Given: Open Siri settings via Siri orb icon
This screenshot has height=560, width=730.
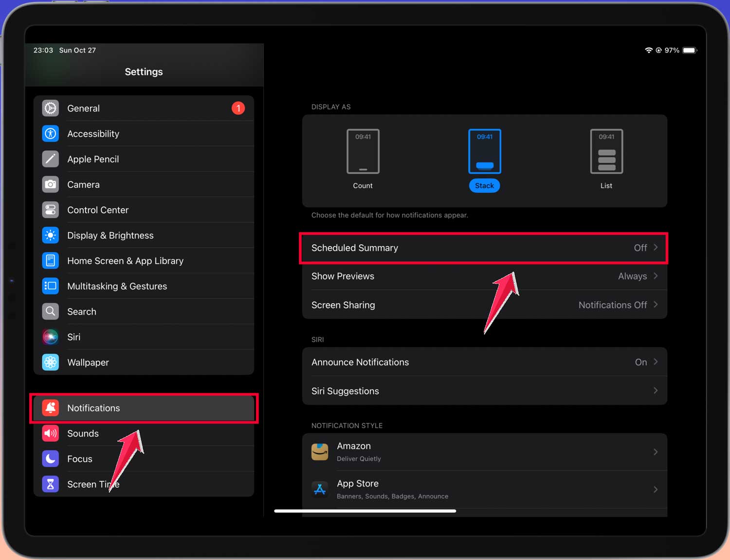Looking at the screenshot, I should 50,337.
